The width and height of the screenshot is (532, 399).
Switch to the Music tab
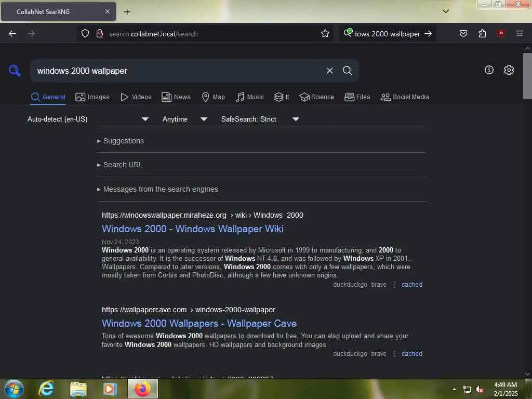pyautogui.click(x=250, y=97)
